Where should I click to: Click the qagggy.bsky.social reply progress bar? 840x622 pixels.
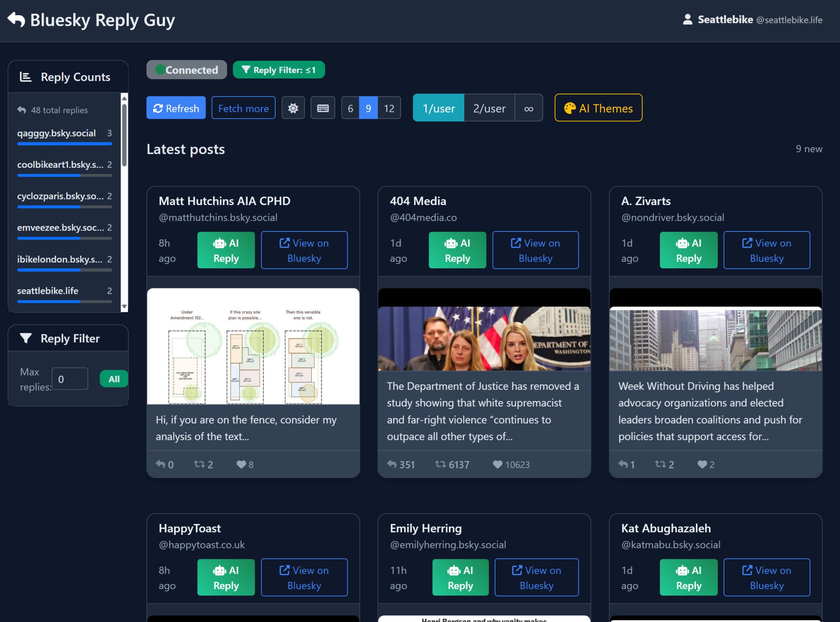(64, 144)
